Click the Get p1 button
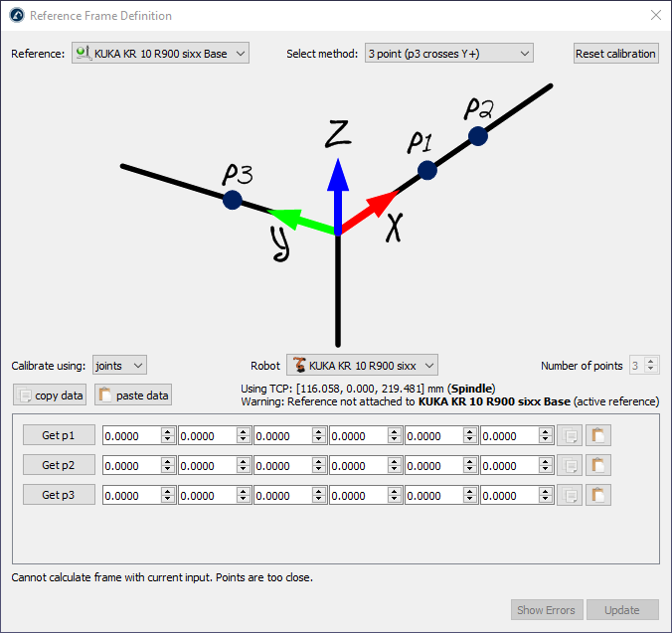 click(x=59, y=435)
